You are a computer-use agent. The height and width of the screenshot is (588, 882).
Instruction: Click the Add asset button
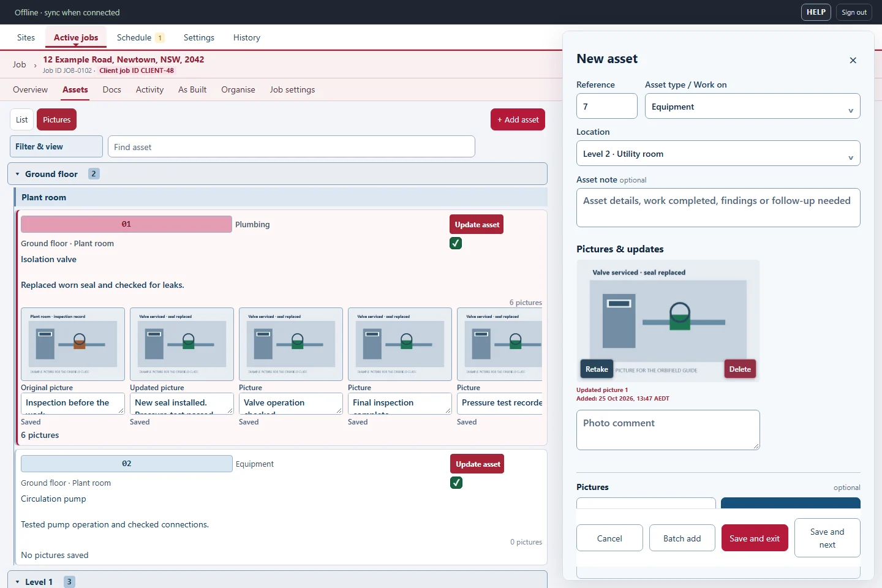point(518,119)
